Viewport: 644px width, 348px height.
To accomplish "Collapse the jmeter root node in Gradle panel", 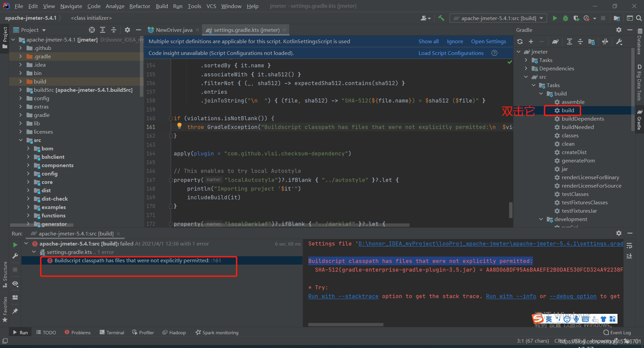I will tap(519, 52).
